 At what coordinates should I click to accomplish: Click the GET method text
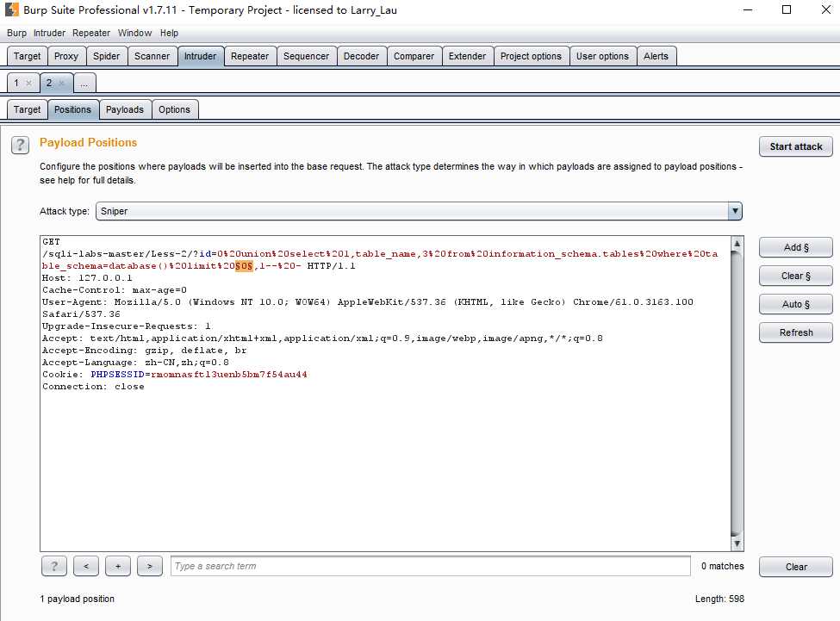[x=52, y=242]
